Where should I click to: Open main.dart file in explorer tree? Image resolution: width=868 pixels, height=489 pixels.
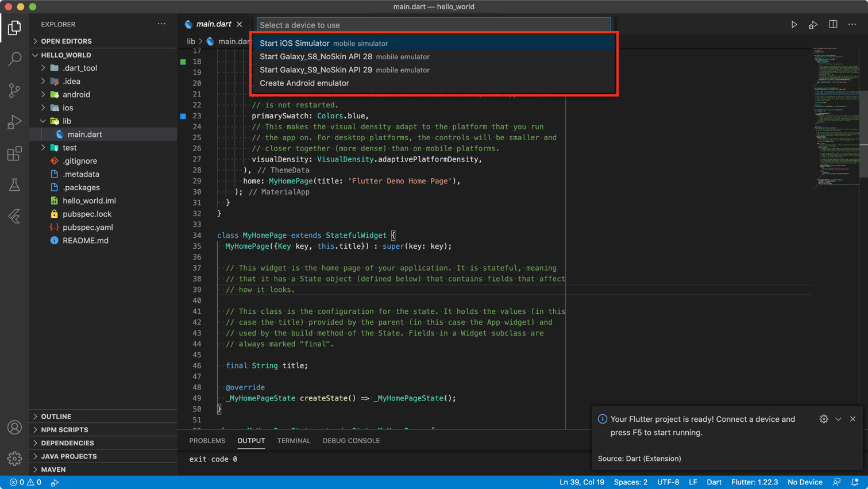[x=103, y=134]
